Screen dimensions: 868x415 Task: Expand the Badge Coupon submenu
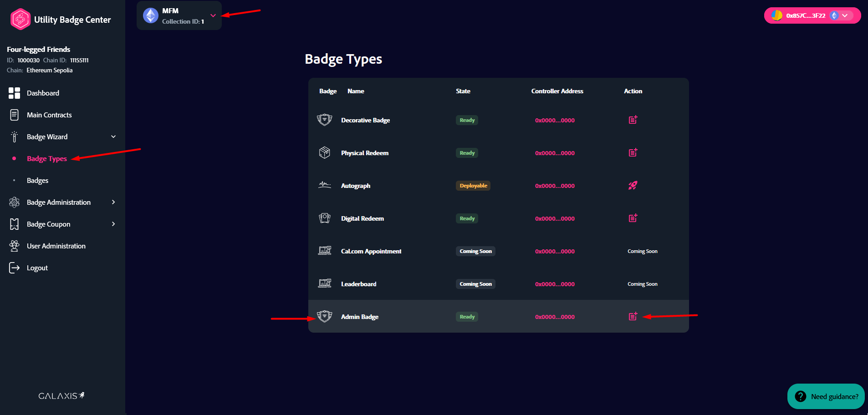[x=113, y=224]
